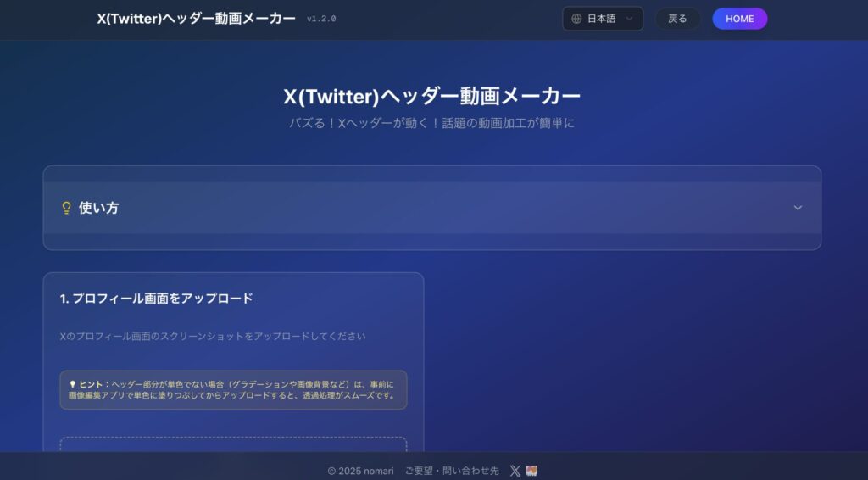Screen dimensions: 868x480
Task: Click the © 2025 nomari footer text
Action: (x=361, y=471)
